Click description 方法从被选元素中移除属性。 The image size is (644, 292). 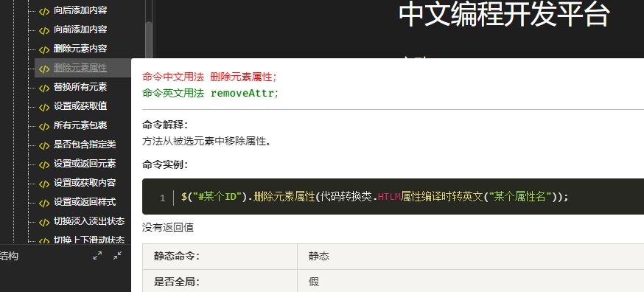(206, 142)
